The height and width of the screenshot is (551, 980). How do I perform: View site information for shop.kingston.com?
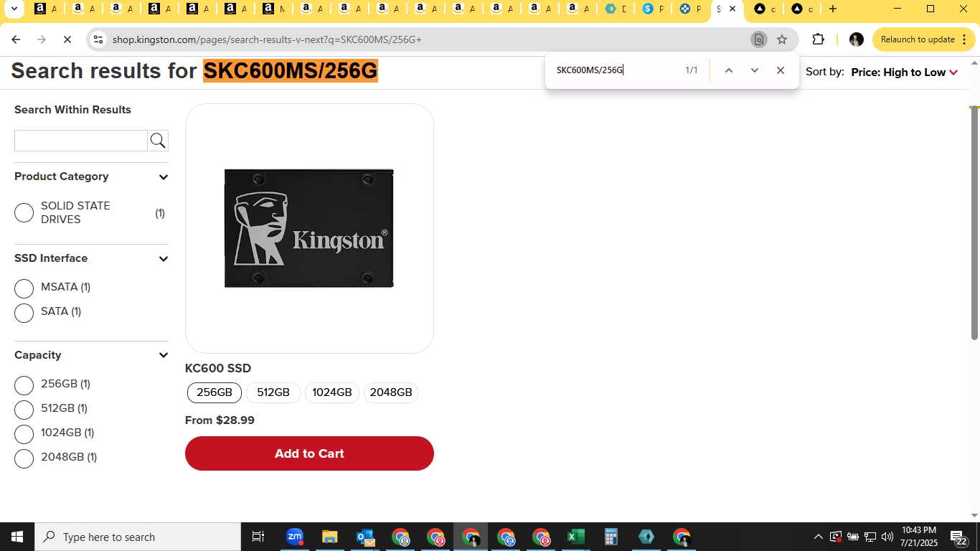tap(99, 39)
